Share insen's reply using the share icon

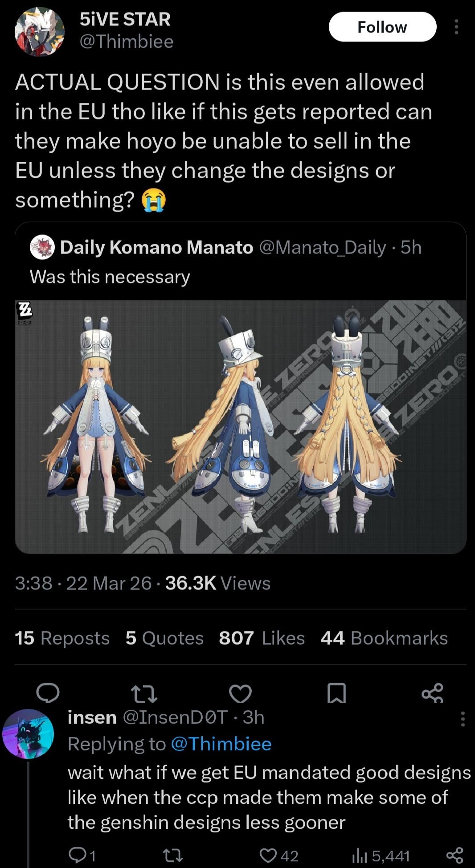[455, 856]
